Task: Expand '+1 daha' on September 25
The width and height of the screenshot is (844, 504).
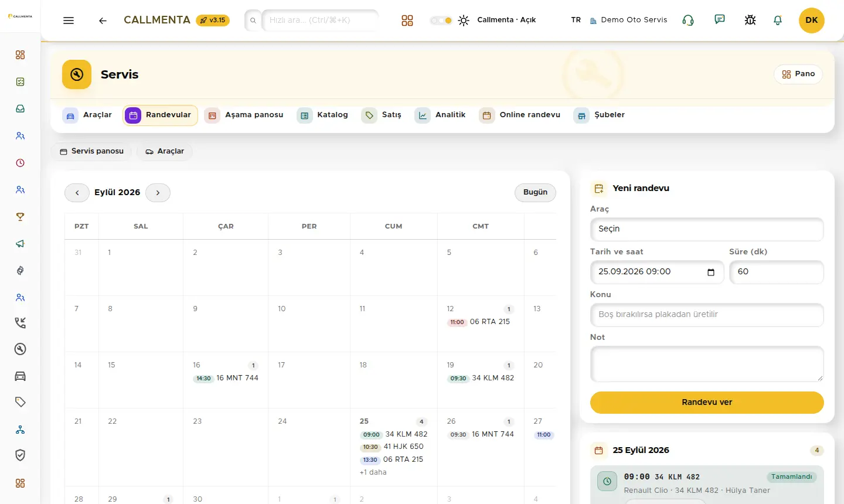Action: (x=373, y=472)
